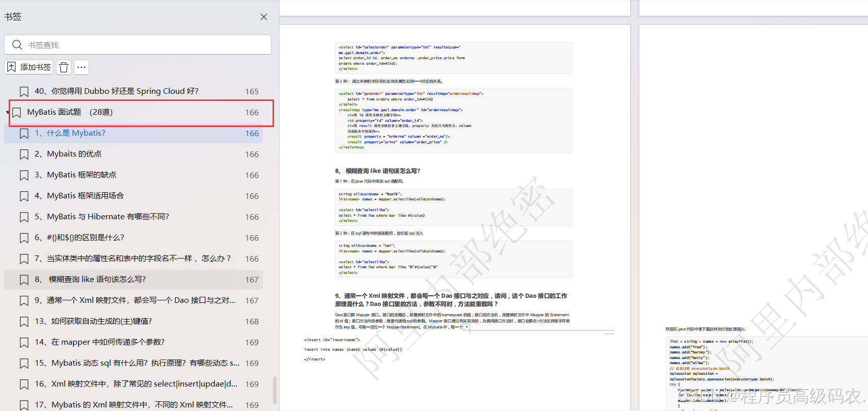Click page number 167 for bookmark 8
The height and width of the screenshot is (411, 868).
[252, 280]
